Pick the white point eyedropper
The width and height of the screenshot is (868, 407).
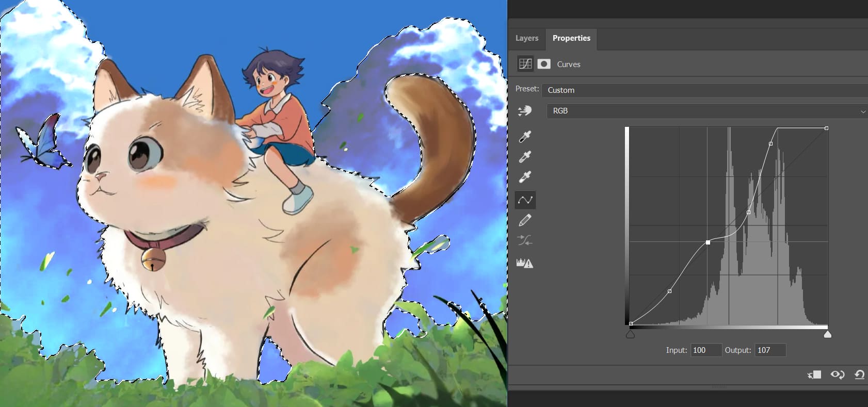(x=525, y=177)
